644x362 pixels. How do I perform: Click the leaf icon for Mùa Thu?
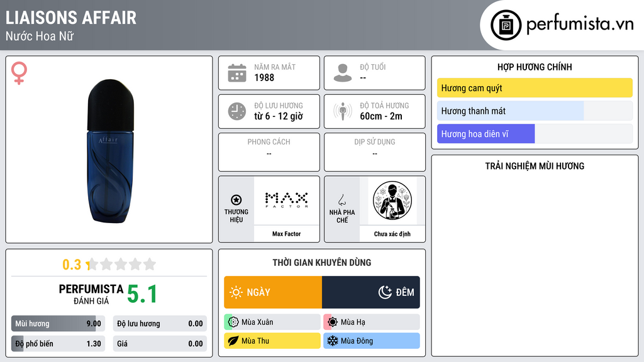[x=233, y=341]
